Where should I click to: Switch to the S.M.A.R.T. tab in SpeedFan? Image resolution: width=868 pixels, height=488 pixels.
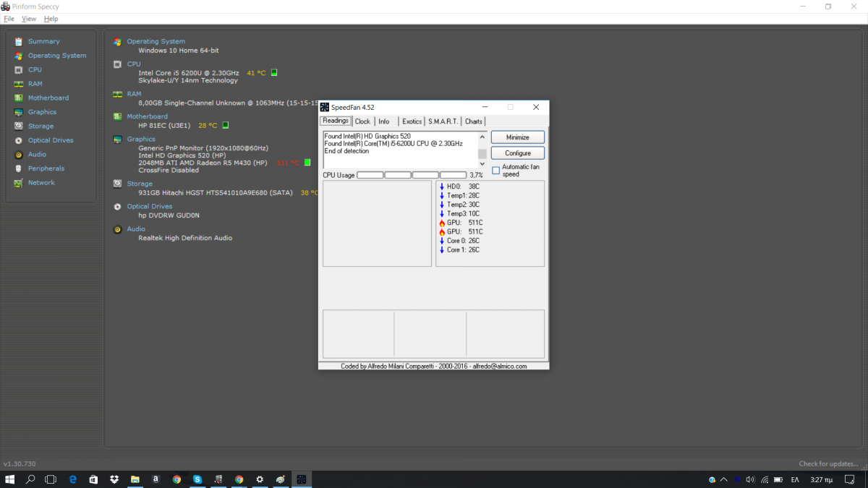coord(443,121)
